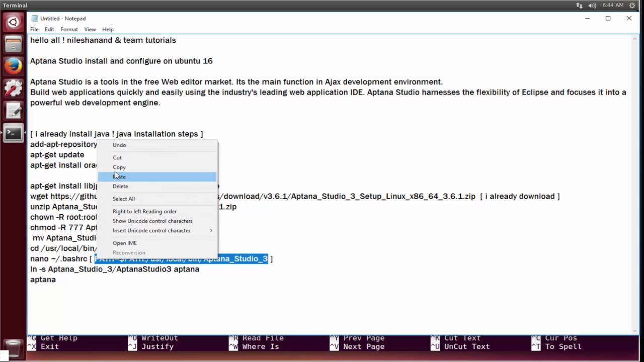Toggle Right to left Reading order

click(157, 211)
